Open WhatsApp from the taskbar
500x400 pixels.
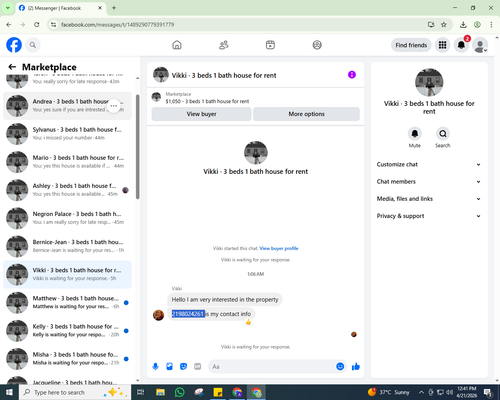click(x=180, y=392)
